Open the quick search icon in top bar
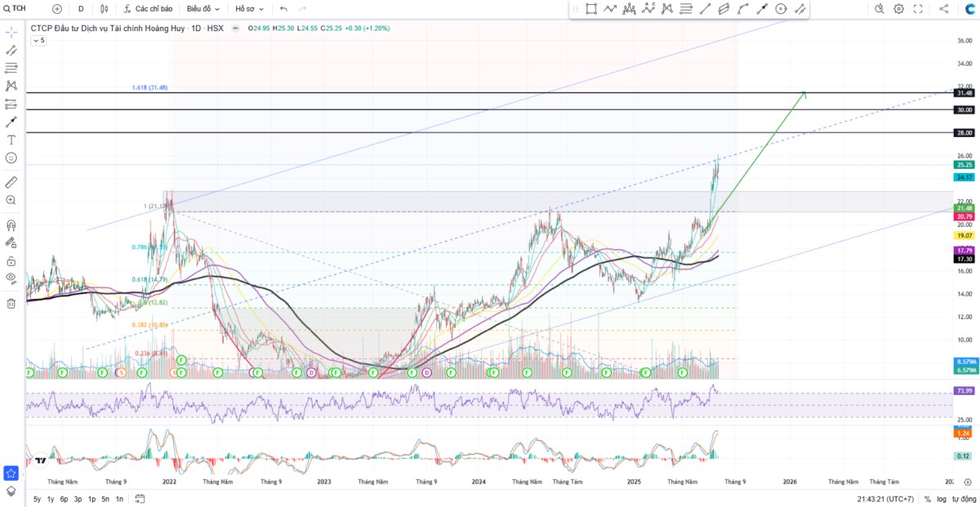The height and width of the screenshot is (507, 980). (880, 9)
